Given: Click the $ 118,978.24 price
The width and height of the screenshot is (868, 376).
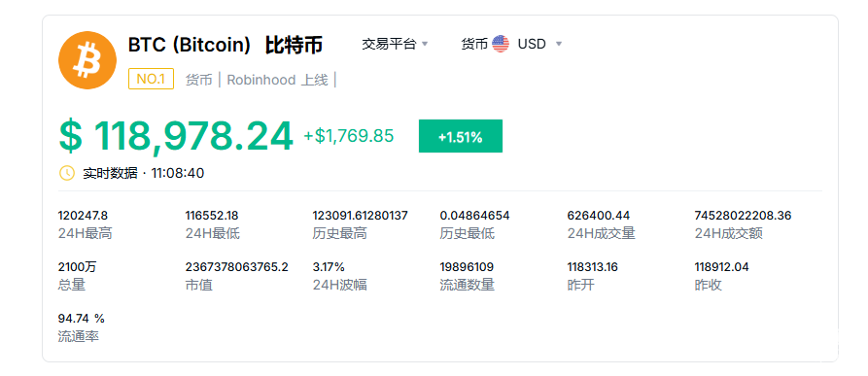Looking at the screenshot, I should 176,136.
